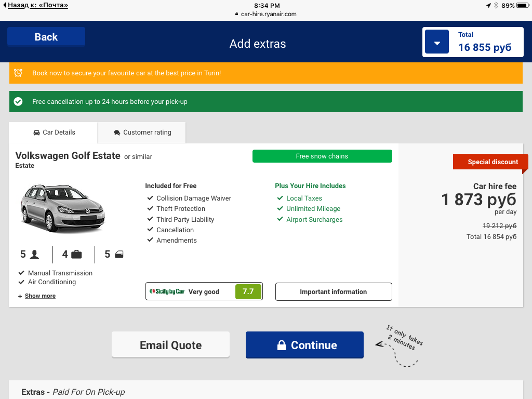The height and width of the screenshot is (399, 532).
Task: Click the passenger seats person icon
Action: click(x=34, y=254)
